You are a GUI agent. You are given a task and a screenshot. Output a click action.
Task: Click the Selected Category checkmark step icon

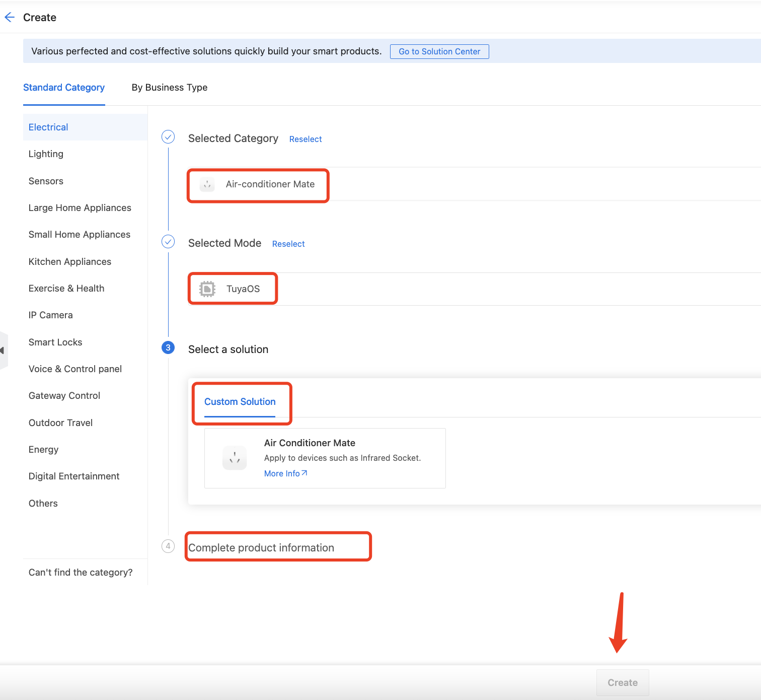click(x=168, y=137)
